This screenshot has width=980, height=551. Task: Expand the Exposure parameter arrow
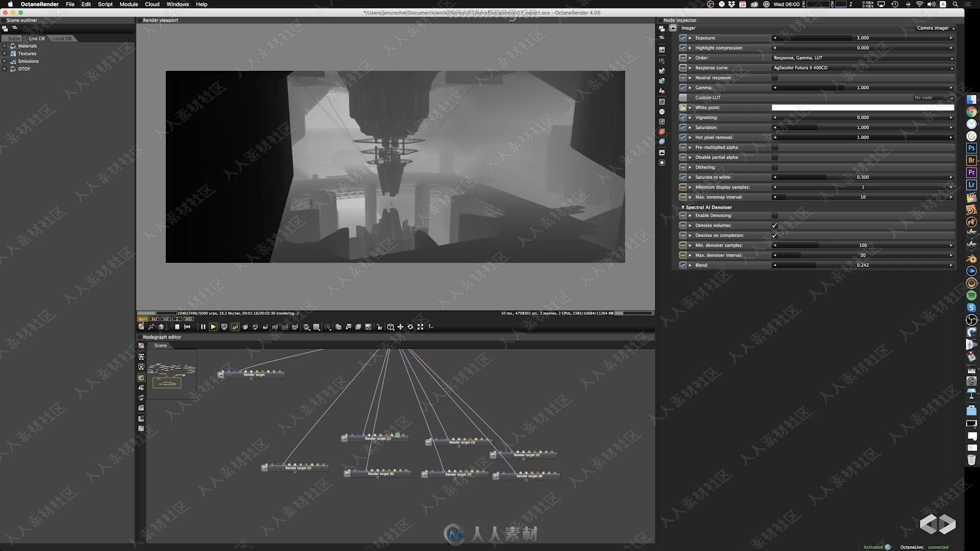coord(690,38)
